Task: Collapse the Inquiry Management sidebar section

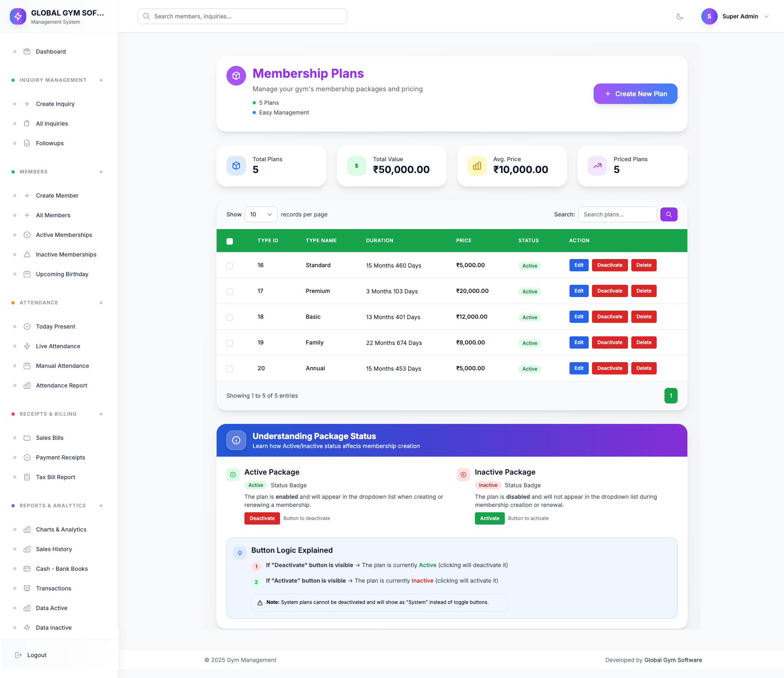Action: click(101, 80)
